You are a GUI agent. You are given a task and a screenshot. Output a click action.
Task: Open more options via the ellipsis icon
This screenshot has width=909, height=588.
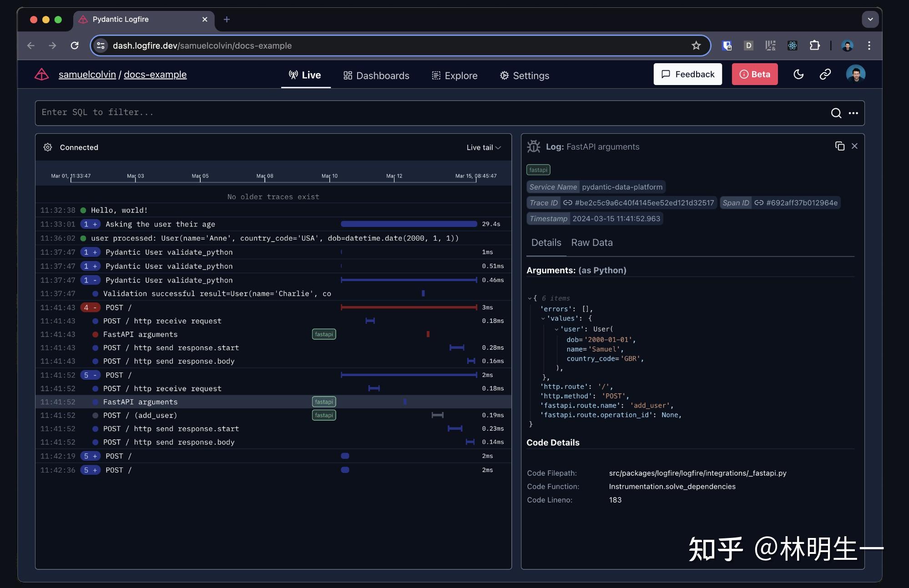[x=853, y=113]
